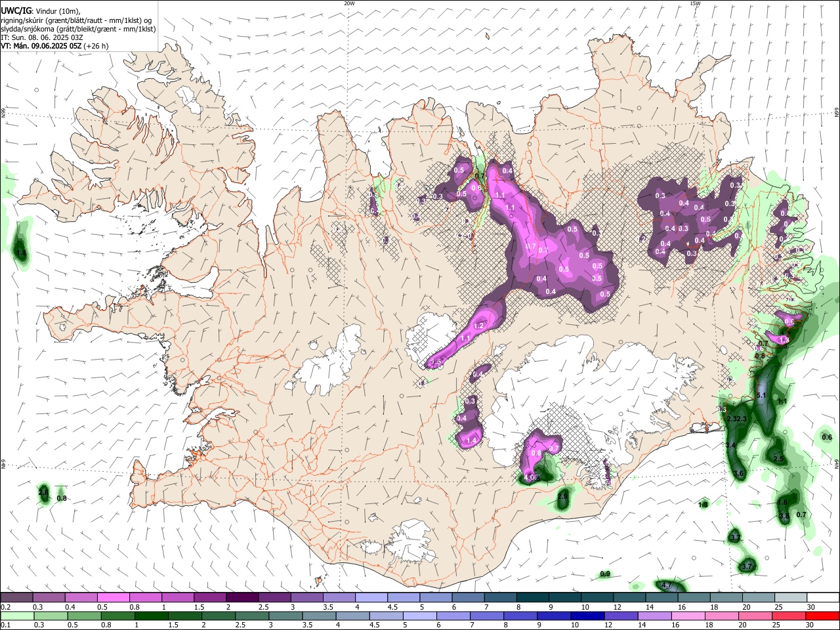Viewport: 840px width, 630px height.
Task: Select the deep navy 10 rain swatch
Action: click(587, 616)
